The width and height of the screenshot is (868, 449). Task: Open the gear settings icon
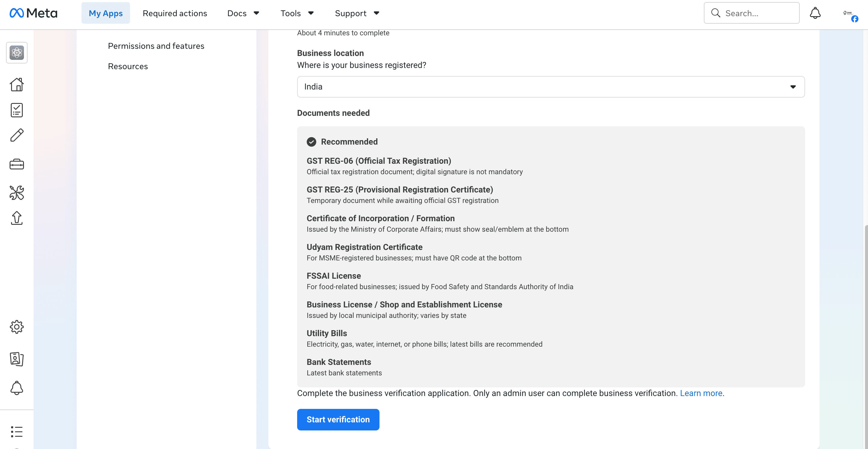(16, 327)
